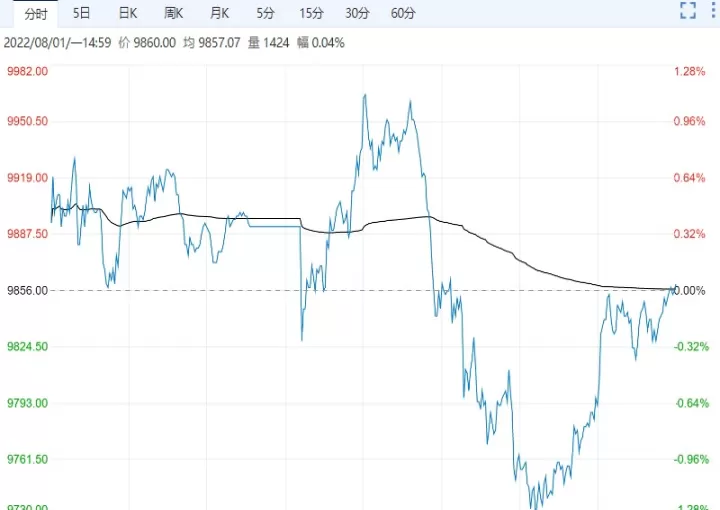Screen dimensions: 720x510
Task: Open the 月K tab
Action: [219, 13]
